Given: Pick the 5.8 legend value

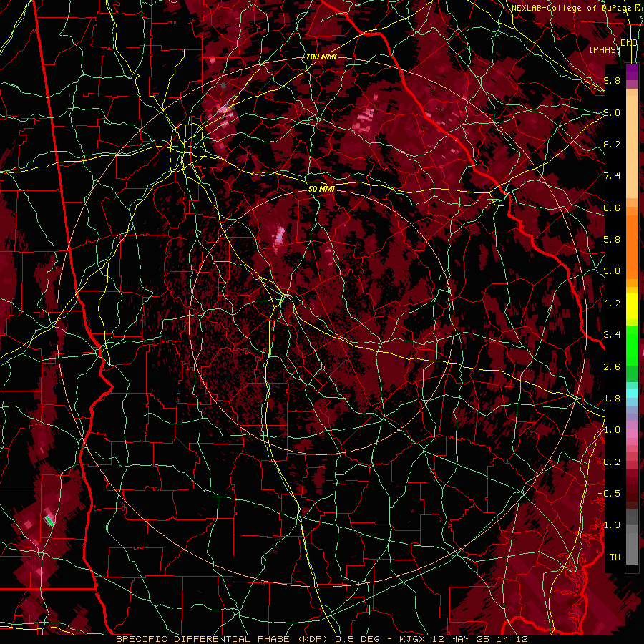Looking at the screenshot, I should [x=612, y=239].
